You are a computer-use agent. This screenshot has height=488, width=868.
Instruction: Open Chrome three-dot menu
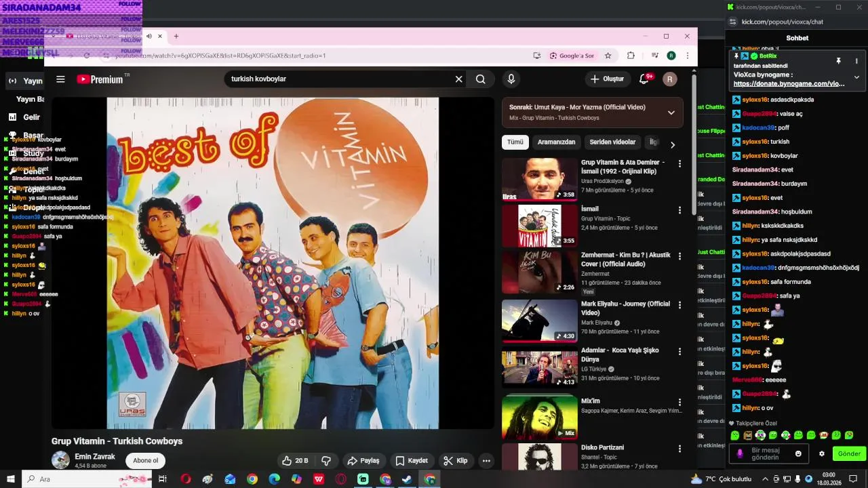(x=687, y=56)
